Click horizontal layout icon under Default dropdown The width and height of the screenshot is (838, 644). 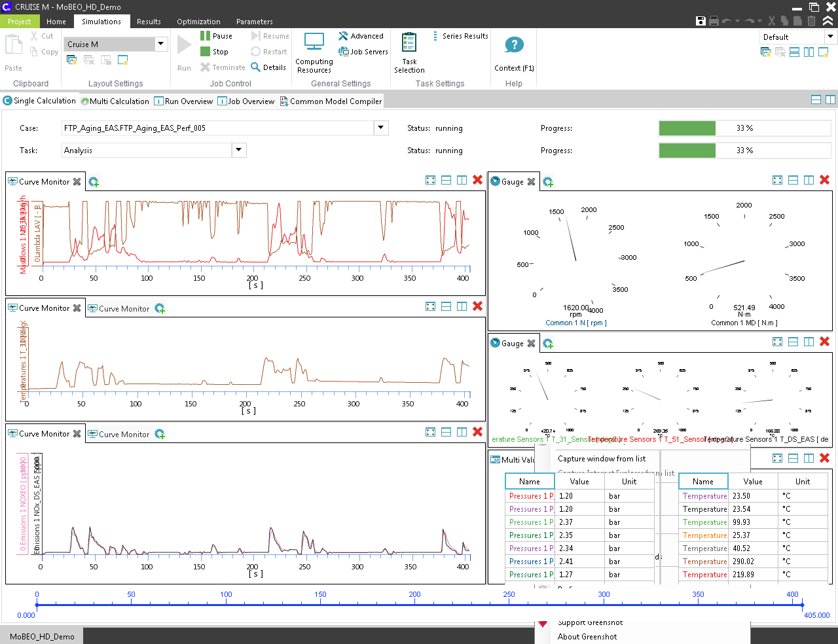pos(794,52)
